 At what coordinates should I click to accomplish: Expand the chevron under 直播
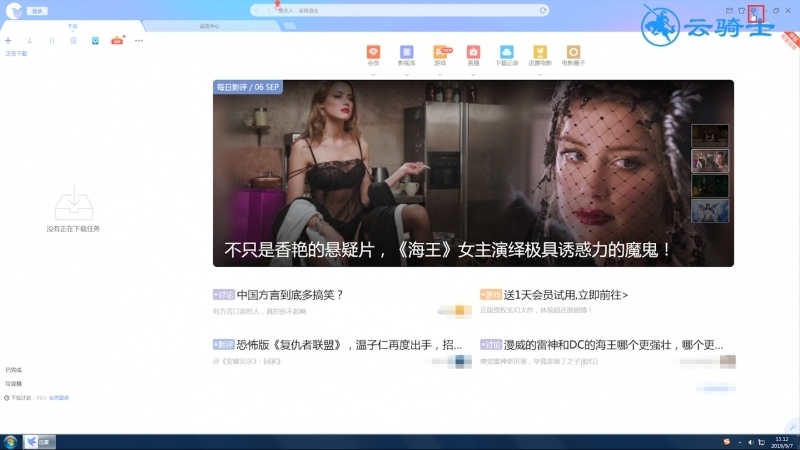pos(473,74)
